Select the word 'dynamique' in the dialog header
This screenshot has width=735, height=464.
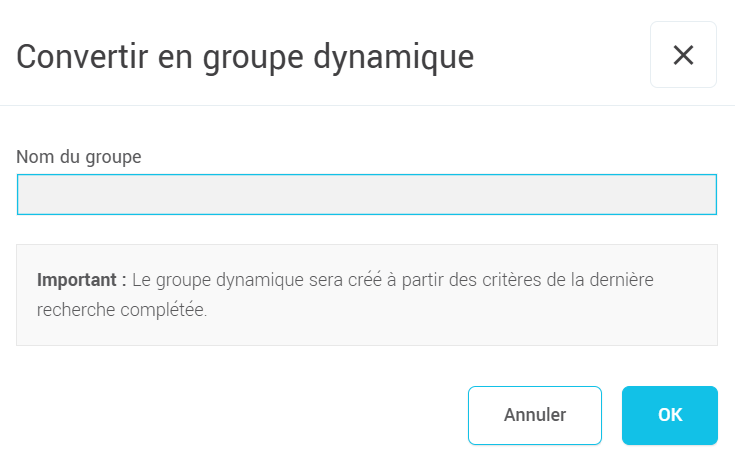click(406, 56)
